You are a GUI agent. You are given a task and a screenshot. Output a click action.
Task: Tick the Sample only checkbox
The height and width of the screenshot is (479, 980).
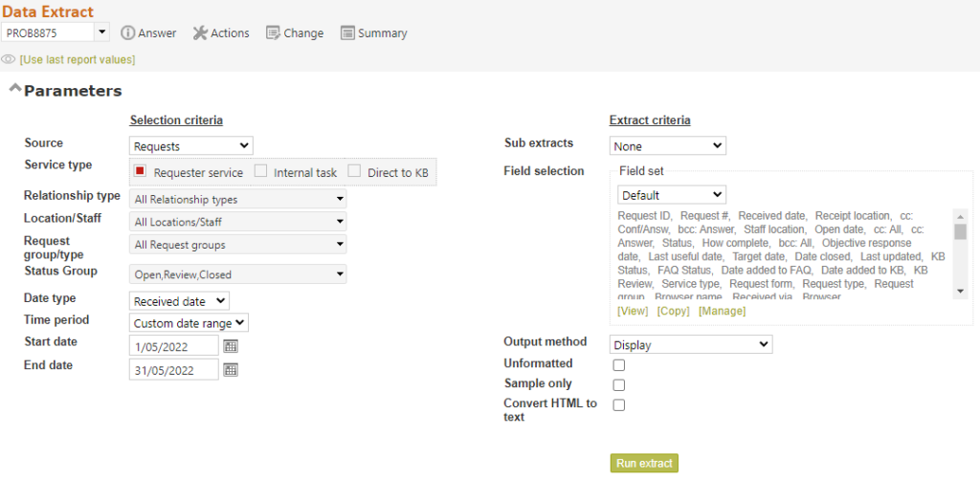tap(619, 384)
